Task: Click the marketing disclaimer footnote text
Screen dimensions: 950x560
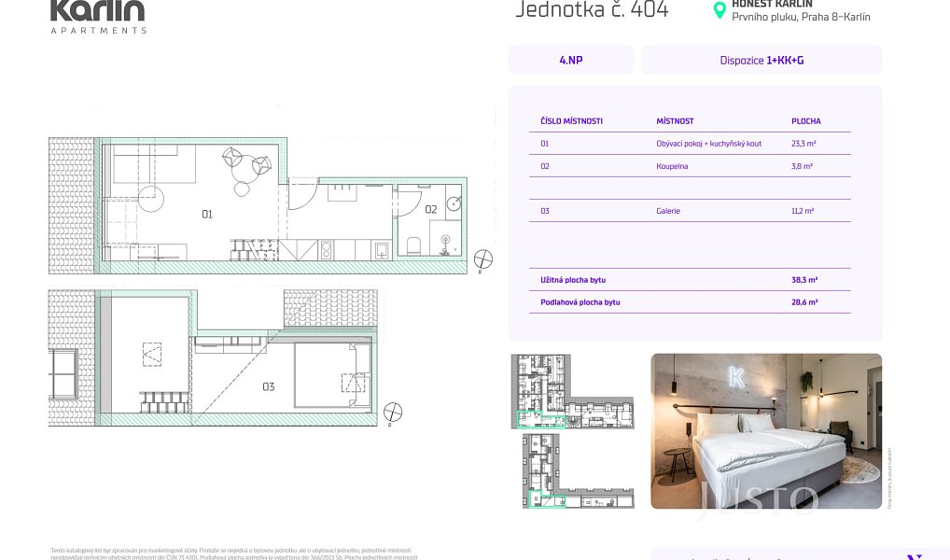Action: click(234, 554)
